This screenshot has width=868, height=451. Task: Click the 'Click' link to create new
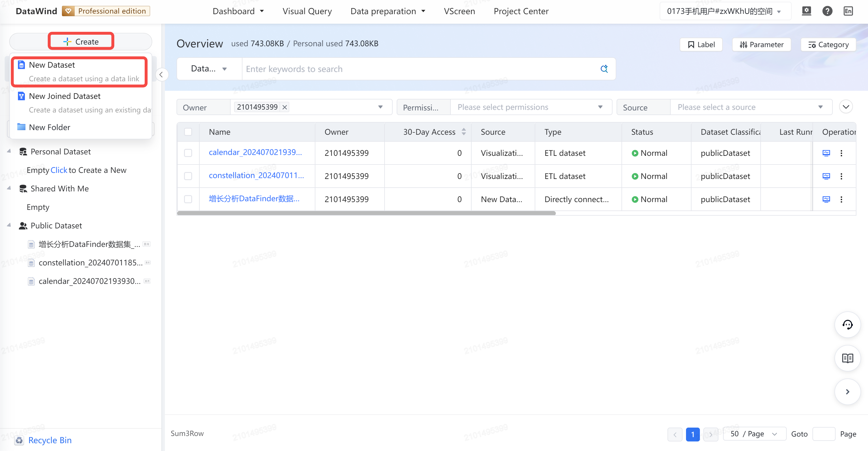tap(59, 170)
